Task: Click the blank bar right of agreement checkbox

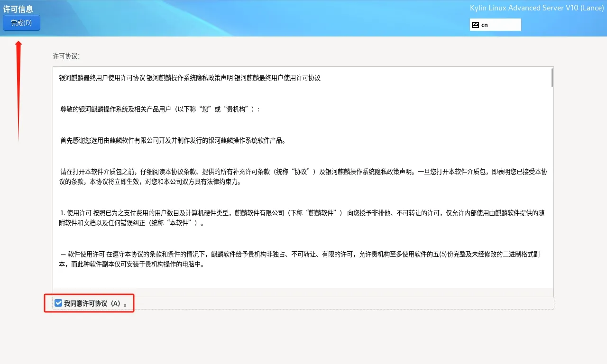Action: point(341,303)
